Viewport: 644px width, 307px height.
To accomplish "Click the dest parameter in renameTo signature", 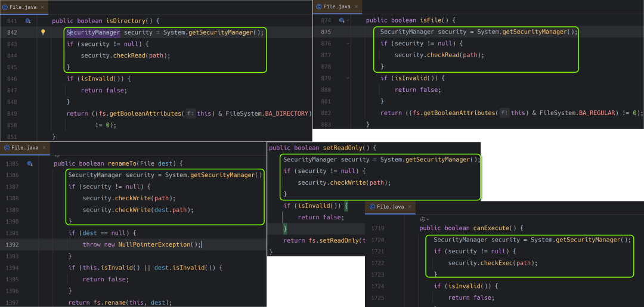I will tap(165, 163).
